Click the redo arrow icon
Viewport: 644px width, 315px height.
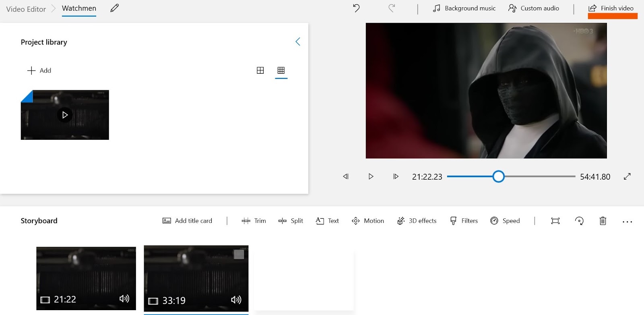click(391, 8)
